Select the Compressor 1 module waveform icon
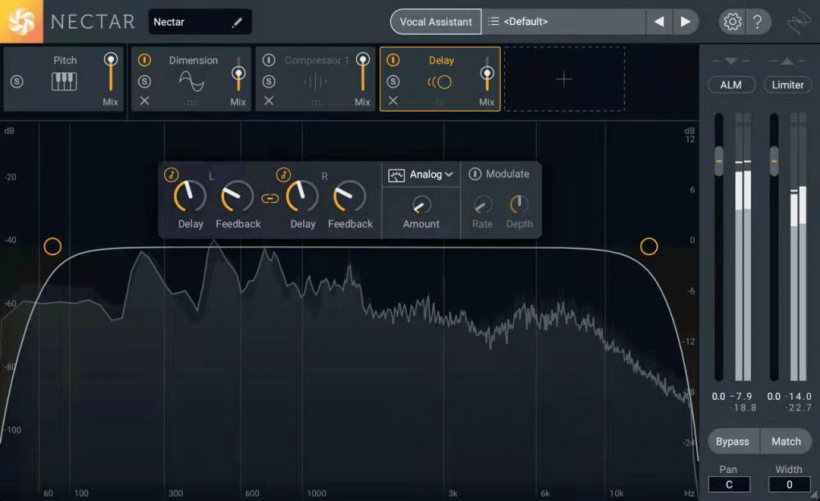Viewport: 820px width, 501px height. [x=315, y=82]
